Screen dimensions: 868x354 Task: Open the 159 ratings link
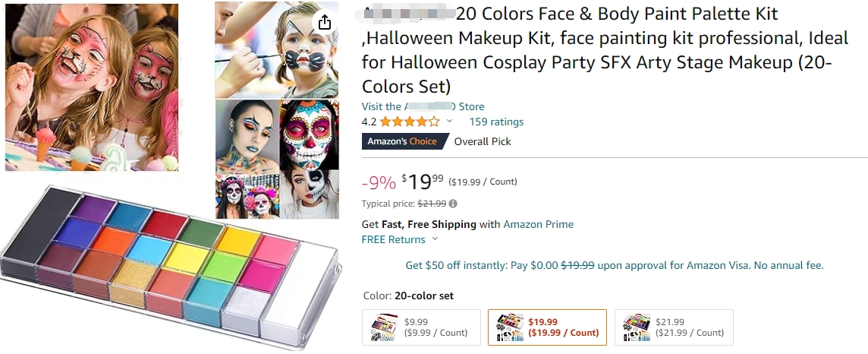tap(496, 122)
